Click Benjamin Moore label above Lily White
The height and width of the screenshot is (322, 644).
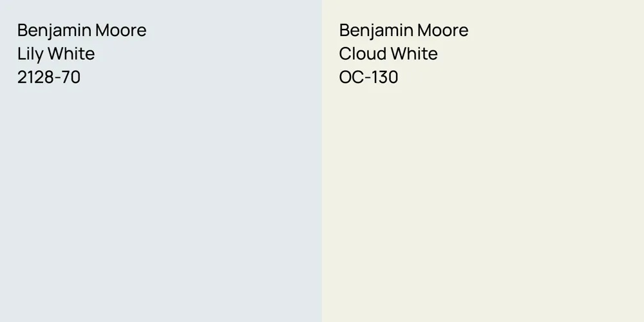82,30
